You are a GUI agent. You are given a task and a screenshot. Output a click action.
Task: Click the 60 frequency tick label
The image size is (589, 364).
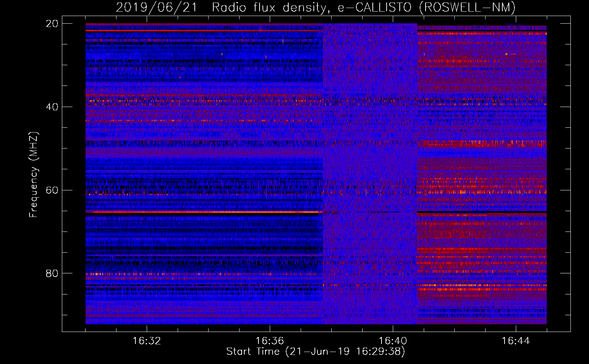point(52,190)
